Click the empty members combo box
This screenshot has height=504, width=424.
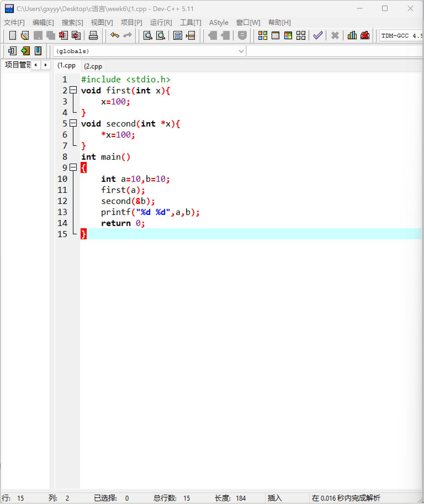tap(335, 51)
